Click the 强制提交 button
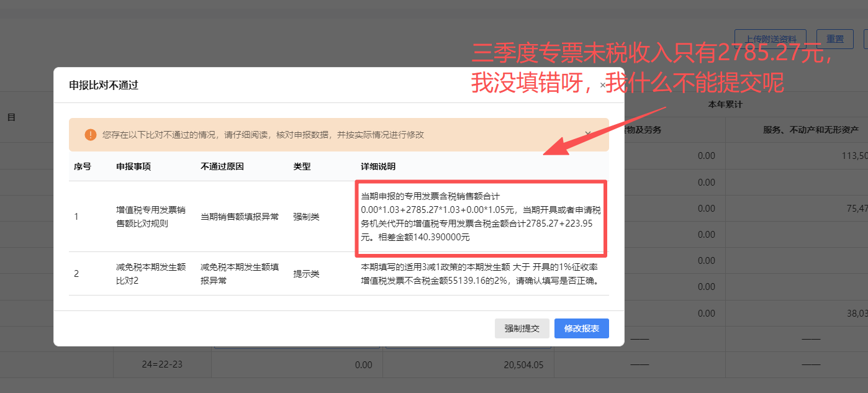Screen dimensions: 868x393 522,328
